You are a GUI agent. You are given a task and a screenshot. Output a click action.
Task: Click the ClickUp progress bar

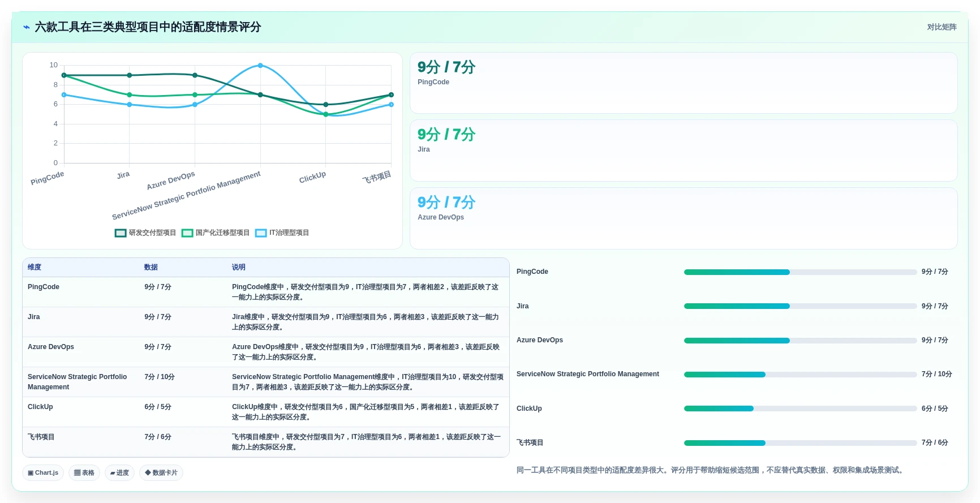[x=800, y=409]
